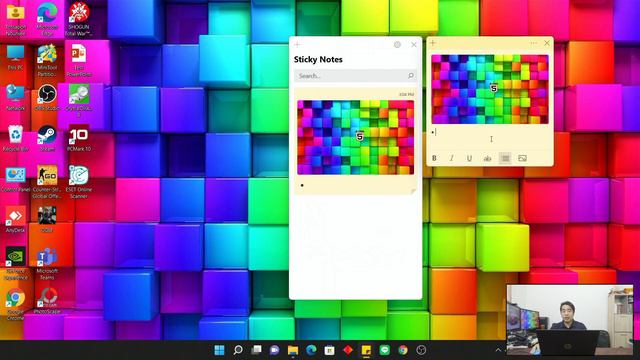Toggle italic formatting in the note
The height and width of the screenshot is (360, 640).
[452, 158]
